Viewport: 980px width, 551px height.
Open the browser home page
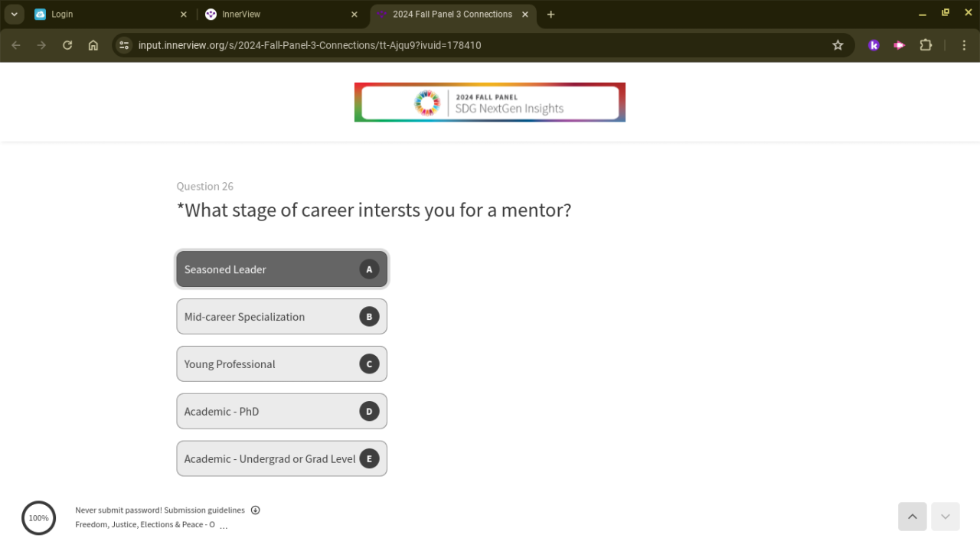pyautogui.click(x=93, y=45)
